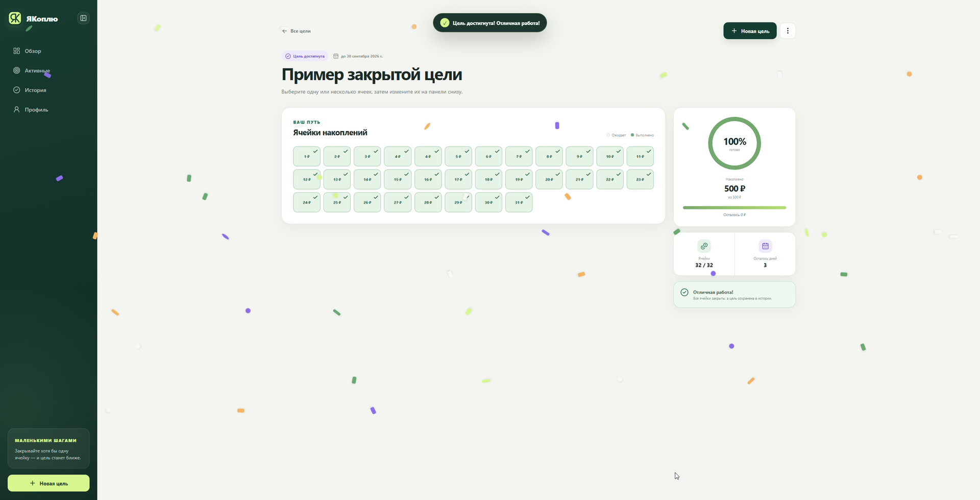
Task: Click the Ячейки накоплений heading
Action: point(330,133)
